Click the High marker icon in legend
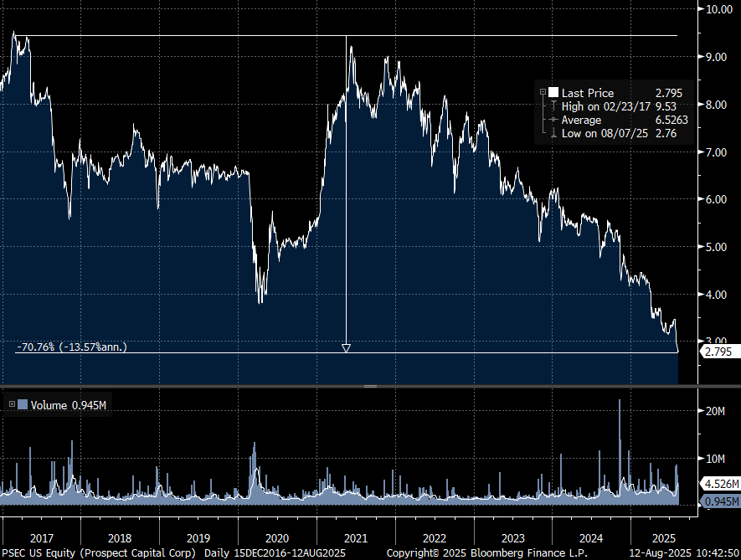 (x=553, y=106)
